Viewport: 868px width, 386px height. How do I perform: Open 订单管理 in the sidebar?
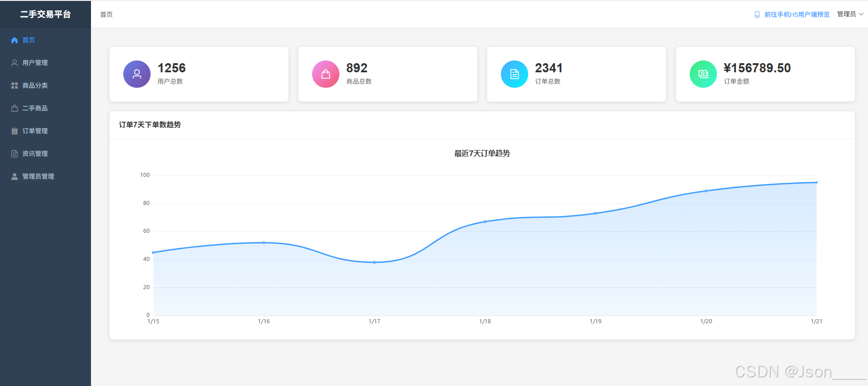coord(45,131)
